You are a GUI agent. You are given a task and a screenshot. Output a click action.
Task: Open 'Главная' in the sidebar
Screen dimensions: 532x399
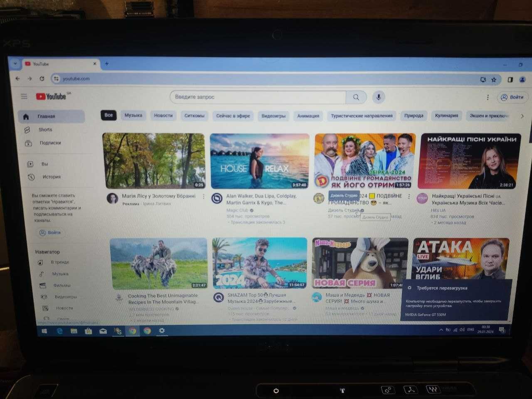coord(52,116)
